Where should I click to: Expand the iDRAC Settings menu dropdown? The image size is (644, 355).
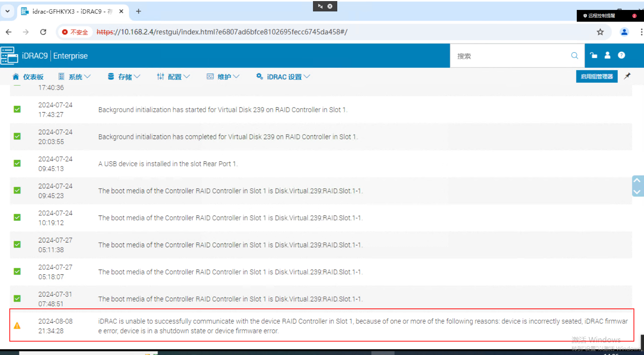(283, 77)
